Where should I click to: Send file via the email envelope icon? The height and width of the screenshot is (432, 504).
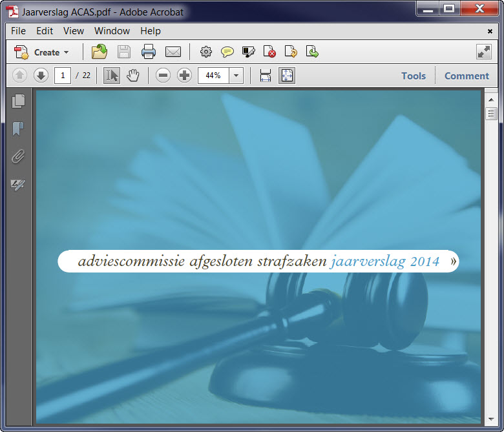tap(173, 52)
